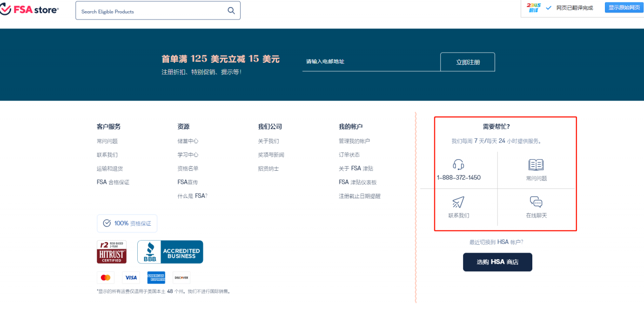This screenshot has height=309, width=644.
Task: Select the Discover card icon
Action: click(x=181, y=277)
